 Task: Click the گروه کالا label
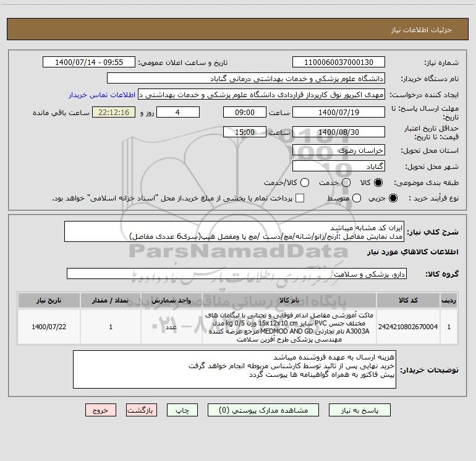[442, 274]
